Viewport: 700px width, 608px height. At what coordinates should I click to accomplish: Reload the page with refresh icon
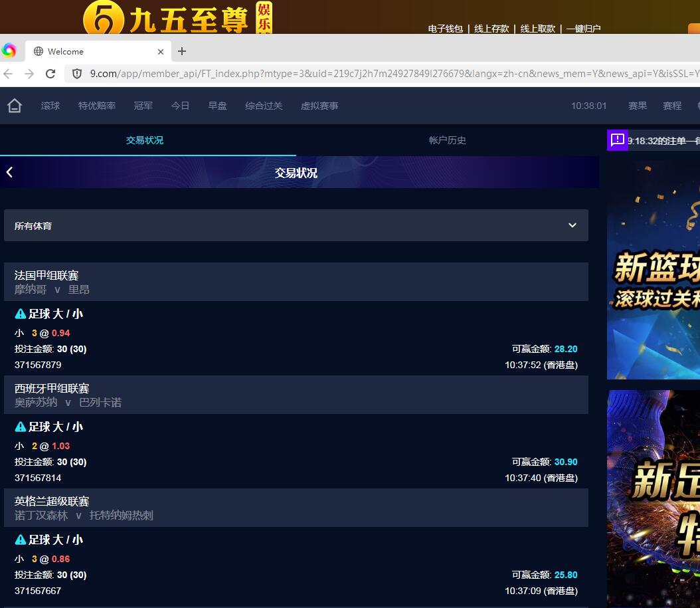[50, 74]
